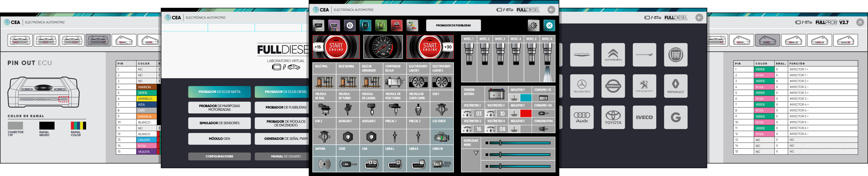Select the grey ECU connector toolbar icon
The width and height of the screenshot is (868, 176).
click(x=318, y=25)
